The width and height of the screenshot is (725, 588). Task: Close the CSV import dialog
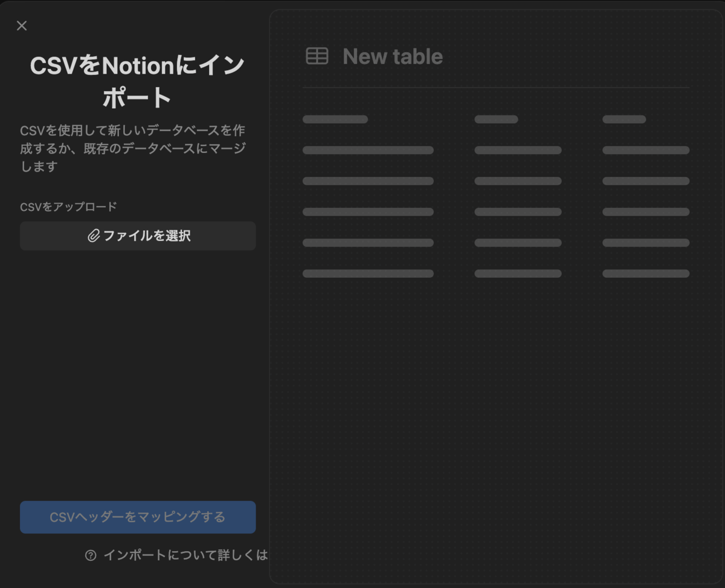pyautogui.click(x=22, y=25)
